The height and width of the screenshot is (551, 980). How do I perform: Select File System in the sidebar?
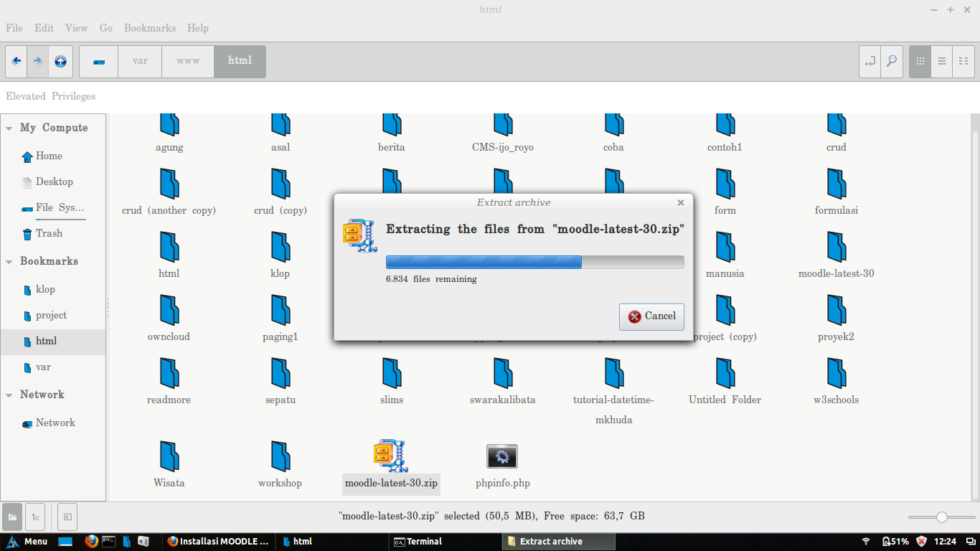point(53,207)
